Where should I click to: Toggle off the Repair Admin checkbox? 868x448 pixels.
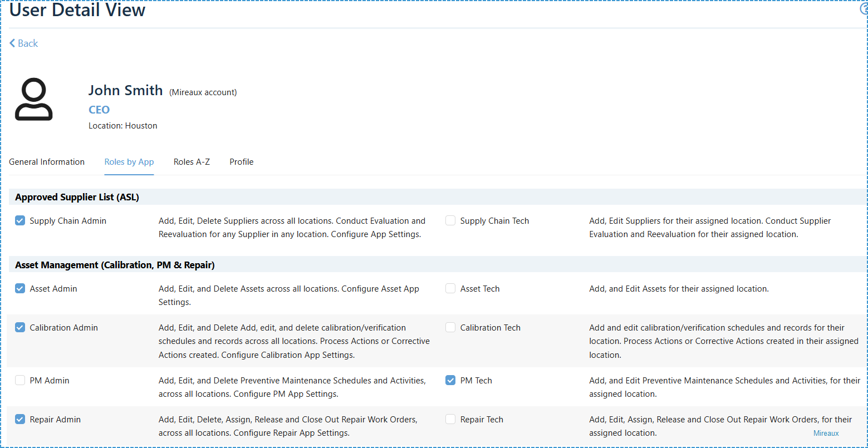[20, 420]
